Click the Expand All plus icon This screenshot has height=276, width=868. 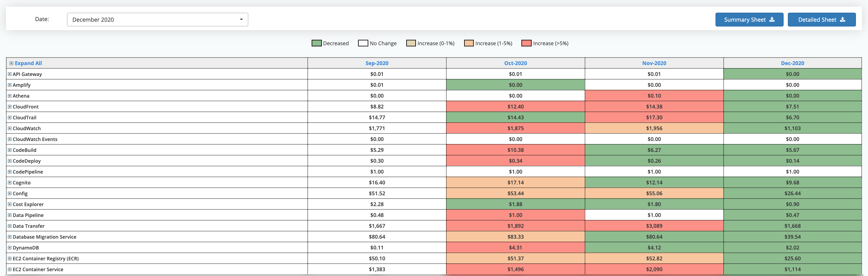coord(11,63)
